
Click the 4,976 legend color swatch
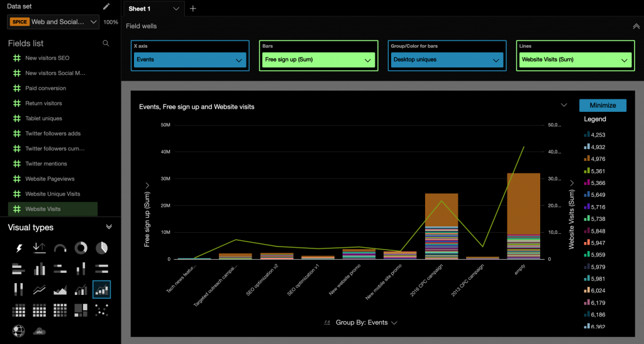[586, 158]
